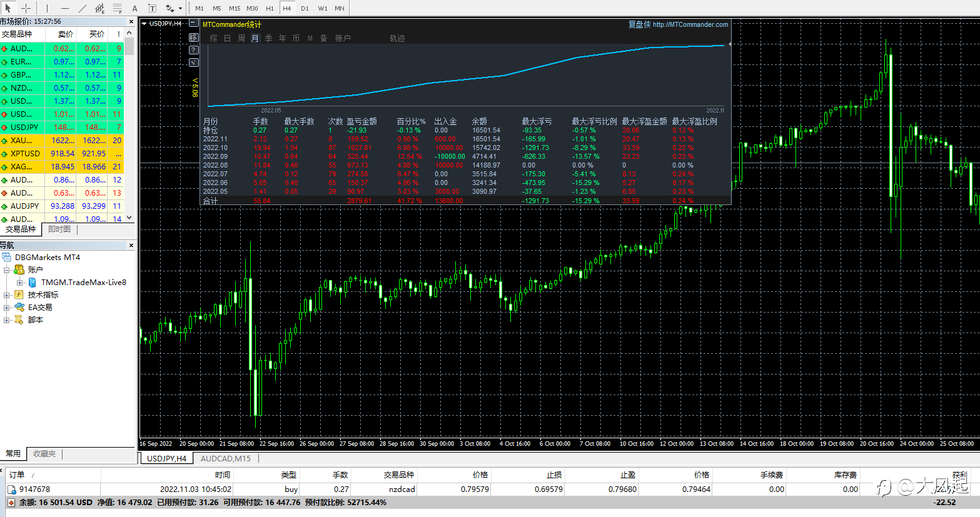980x517 pixels.
Task: Click the MTCommander move (移) button
Action: click(194, 38)
